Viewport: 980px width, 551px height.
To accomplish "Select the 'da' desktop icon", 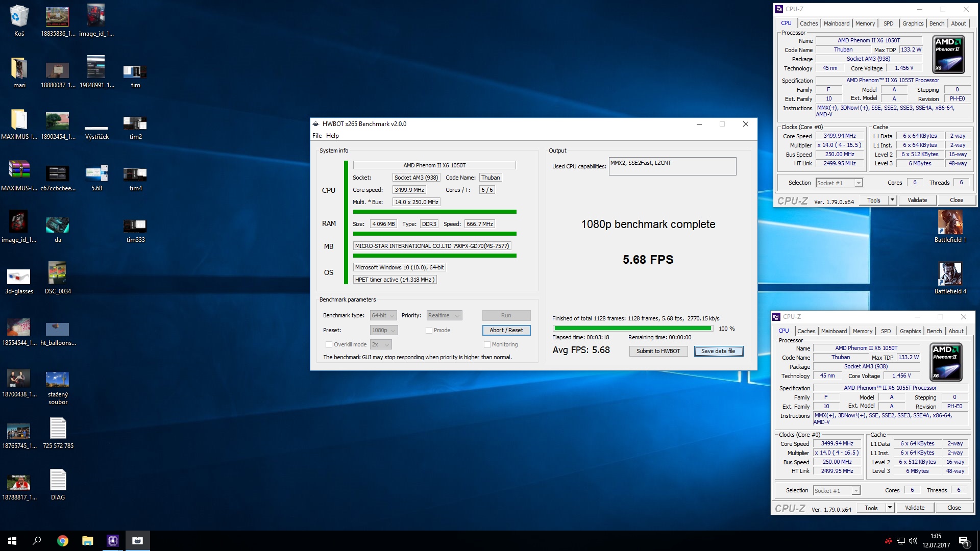I will pyautogui.click(x=58, y=229).
